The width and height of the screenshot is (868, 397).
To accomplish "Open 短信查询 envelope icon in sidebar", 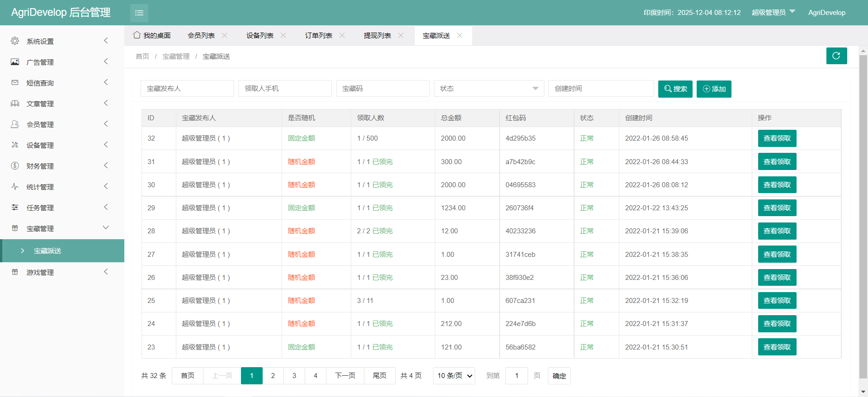I will pyautogui.click(x=15, y=83).
